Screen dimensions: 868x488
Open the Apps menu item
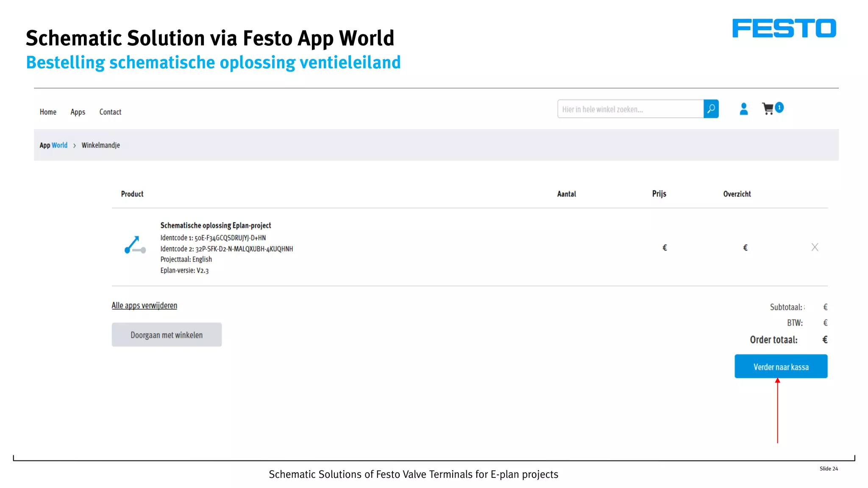(78, 112)
